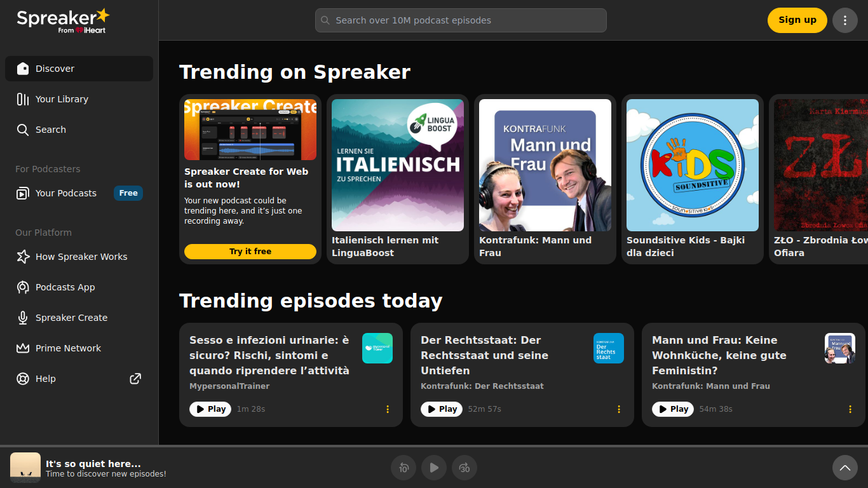This screenshot has height=488, width=868.
Task: Expand the player with the chevron-up button
Action: click(845, 468)
